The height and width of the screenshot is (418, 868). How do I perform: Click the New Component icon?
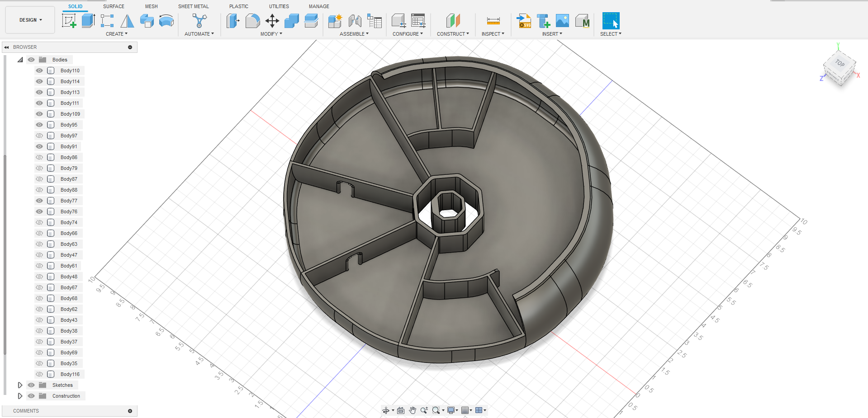335,21
